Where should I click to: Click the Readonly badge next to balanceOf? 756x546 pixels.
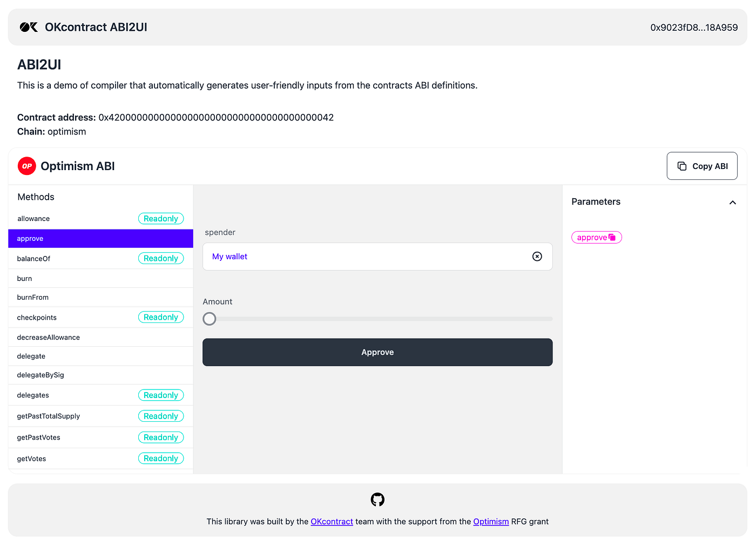coord(161,259)
